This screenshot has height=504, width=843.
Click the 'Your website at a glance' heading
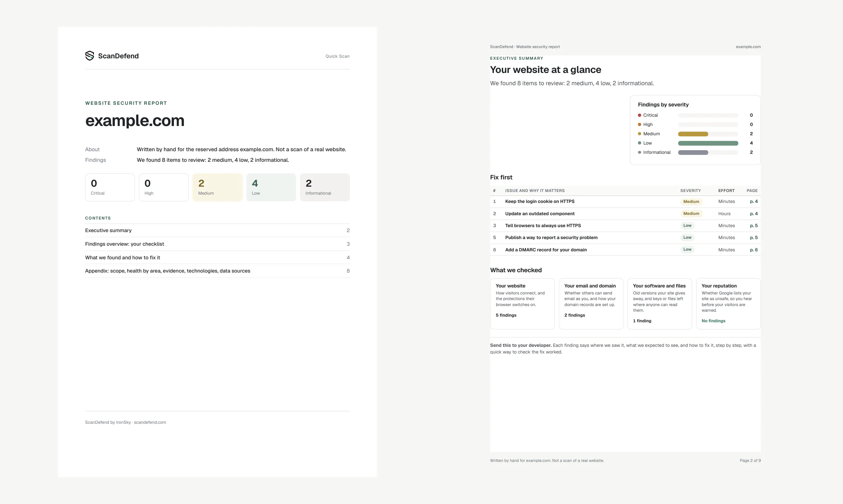click(546, 70)
